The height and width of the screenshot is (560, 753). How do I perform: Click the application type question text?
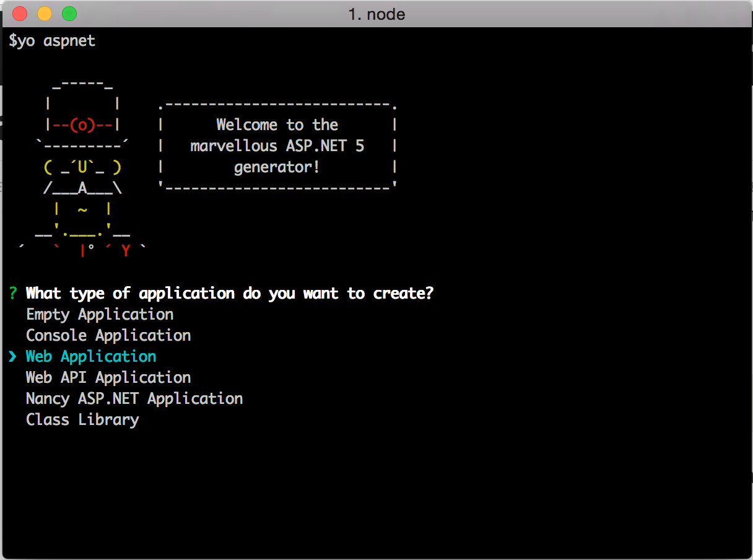(230, 294)
